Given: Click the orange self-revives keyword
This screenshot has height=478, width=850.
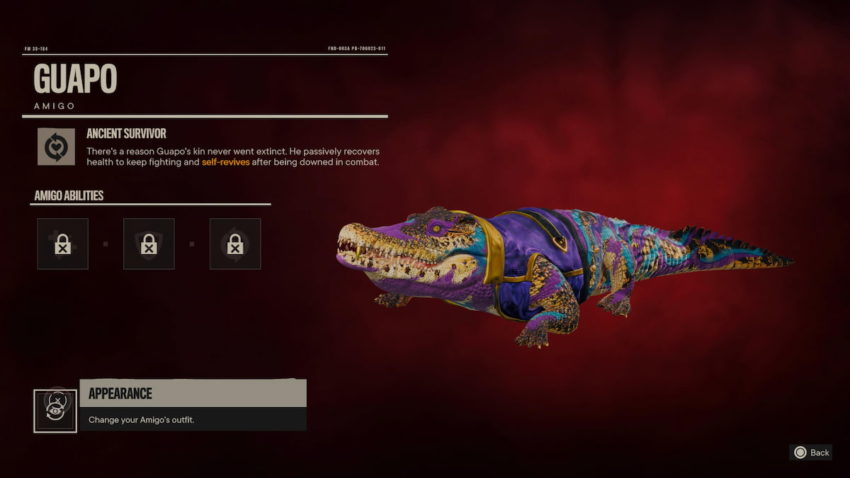Looking at the screenshot, I should 226,162.
